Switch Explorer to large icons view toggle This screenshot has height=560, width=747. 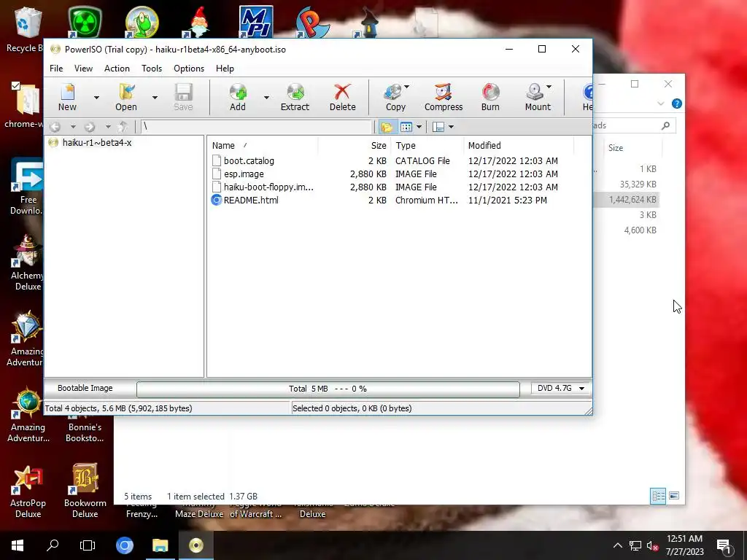(673, 496)
